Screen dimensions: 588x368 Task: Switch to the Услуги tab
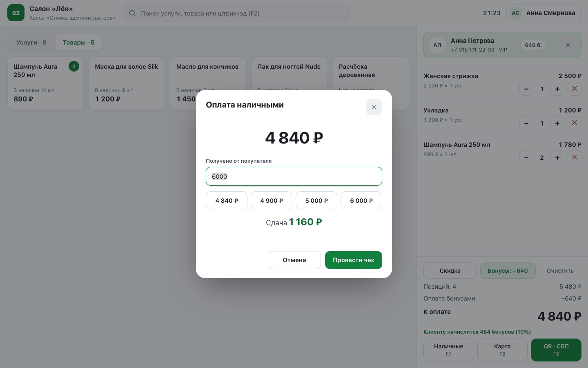(x=31, y=43)
